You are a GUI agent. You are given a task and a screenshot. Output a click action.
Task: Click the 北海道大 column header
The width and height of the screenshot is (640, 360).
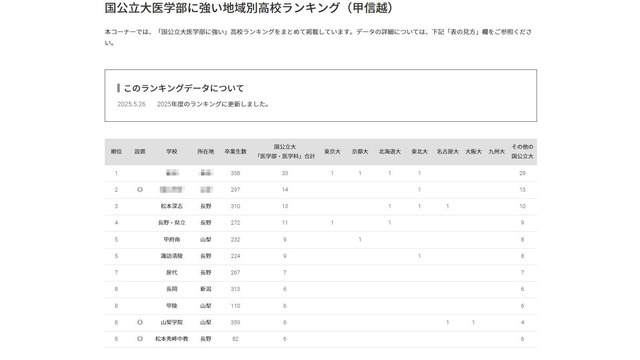pyautogui.click(x=390, y=151)
